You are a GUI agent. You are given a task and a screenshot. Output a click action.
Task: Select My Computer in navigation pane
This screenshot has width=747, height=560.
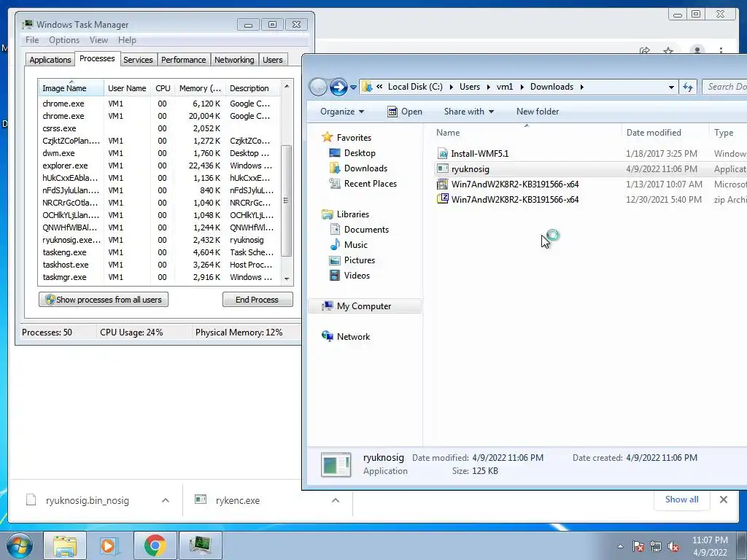(x=364, y=306)
